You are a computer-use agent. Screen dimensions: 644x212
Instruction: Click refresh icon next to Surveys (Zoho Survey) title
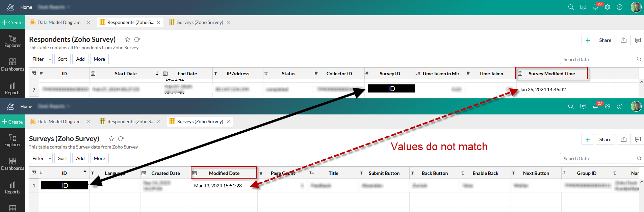121,139
